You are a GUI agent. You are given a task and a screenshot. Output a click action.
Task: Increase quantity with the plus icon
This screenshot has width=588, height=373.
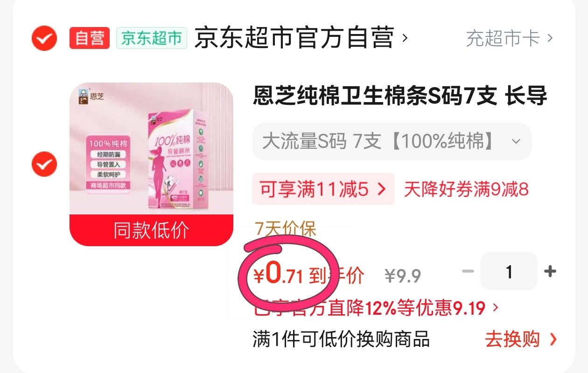coord(550,271)
